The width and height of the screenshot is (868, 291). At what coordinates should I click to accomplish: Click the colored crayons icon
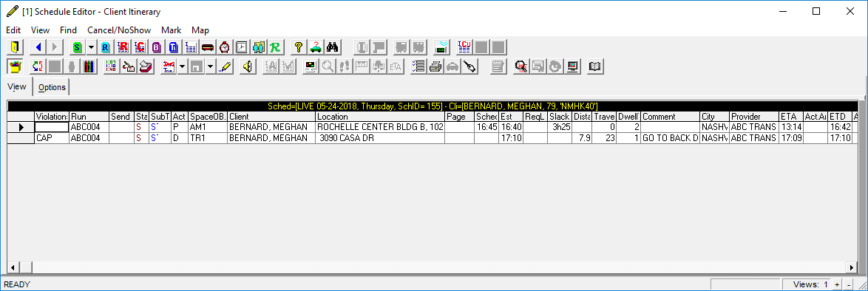tap(89, 66)
